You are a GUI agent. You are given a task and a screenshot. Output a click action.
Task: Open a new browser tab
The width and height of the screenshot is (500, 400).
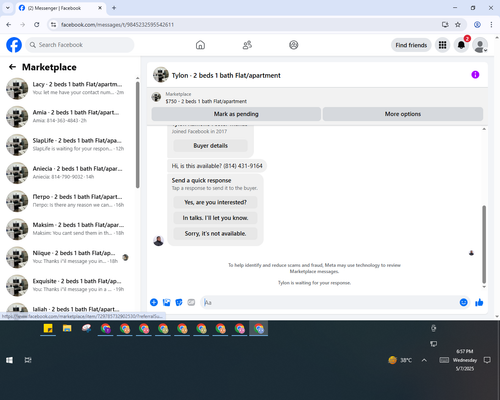tap(114, 8)
